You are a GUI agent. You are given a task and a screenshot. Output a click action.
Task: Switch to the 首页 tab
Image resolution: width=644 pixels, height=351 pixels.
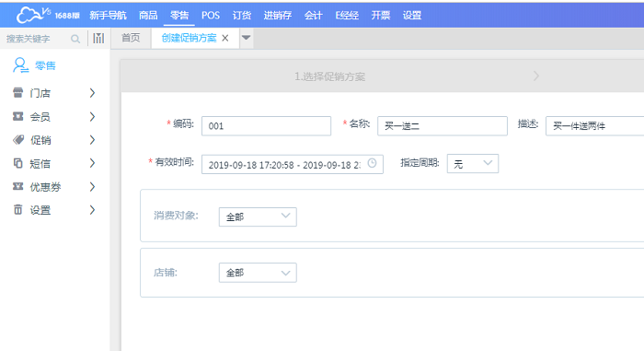click(x=131, y=39)
